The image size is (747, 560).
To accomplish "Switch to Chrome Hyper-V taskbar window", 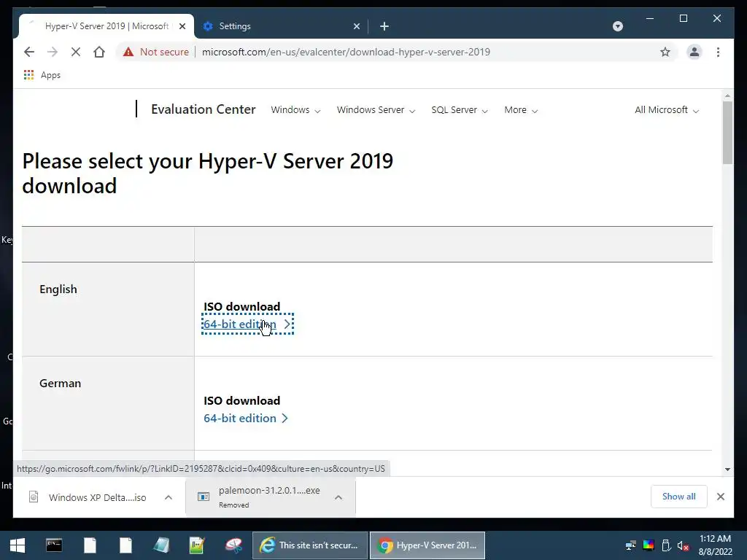I will coord(427,545).
